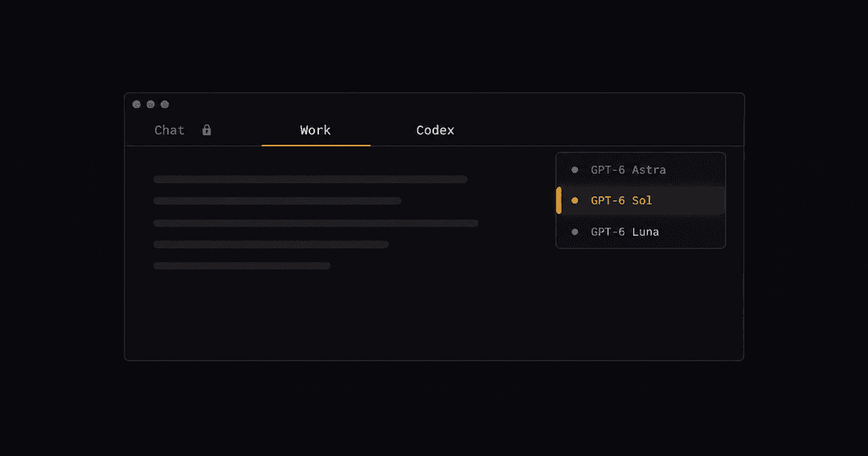
Task: Select GPT-6 Sol model
Action: point(641,200)
